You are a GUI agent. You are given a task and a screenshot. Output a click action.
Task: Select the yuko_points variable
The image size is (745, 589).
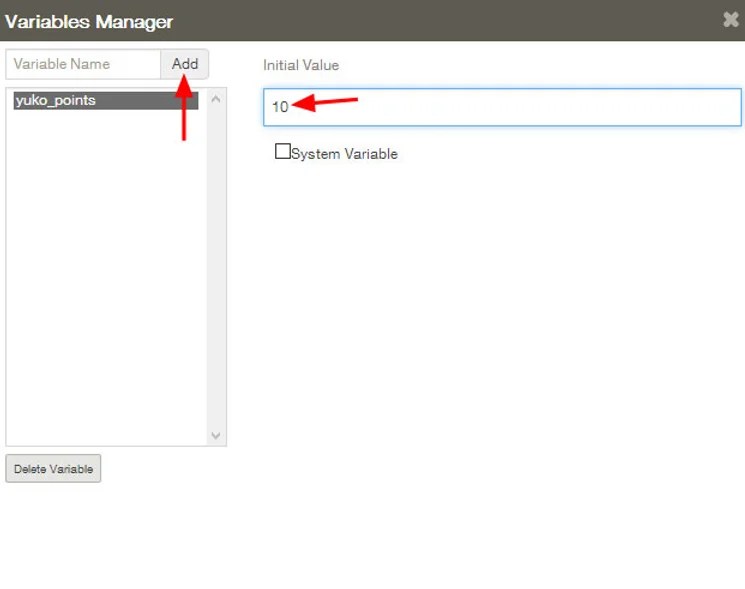[x=105, y=100]
